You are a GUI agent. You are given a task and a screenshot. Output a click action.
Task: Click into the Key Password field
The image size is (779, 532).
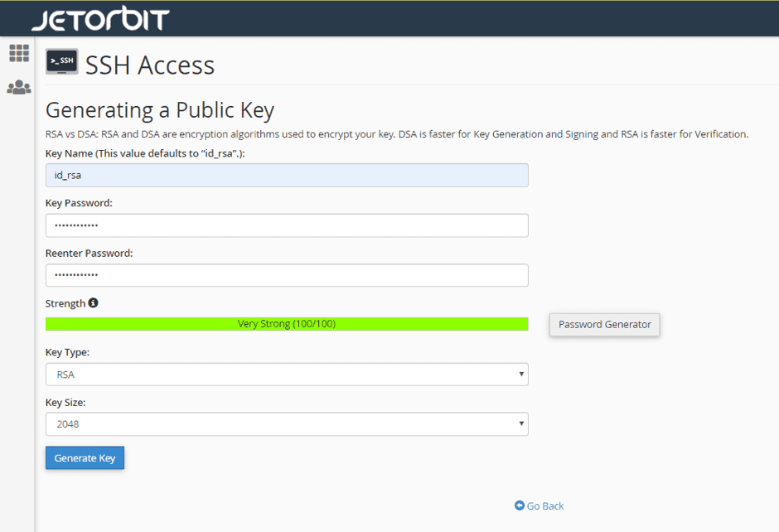pyautogui.click(x=287, y=225)
